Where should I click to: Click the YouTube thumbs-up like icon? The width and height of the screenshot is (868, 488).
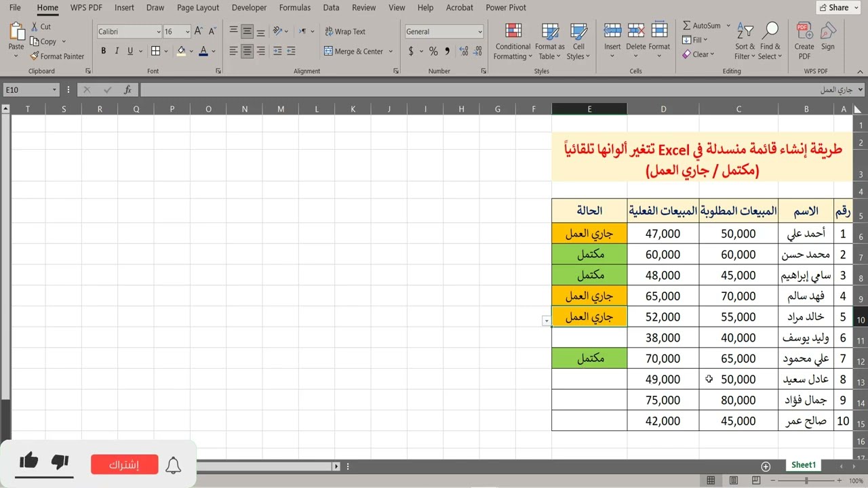point(28,462)
